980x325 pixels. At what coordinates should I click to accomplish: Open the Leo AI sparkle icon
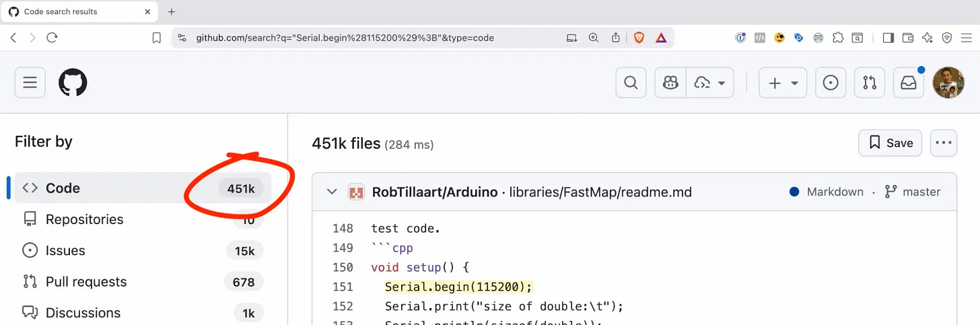tap(928, 38)
